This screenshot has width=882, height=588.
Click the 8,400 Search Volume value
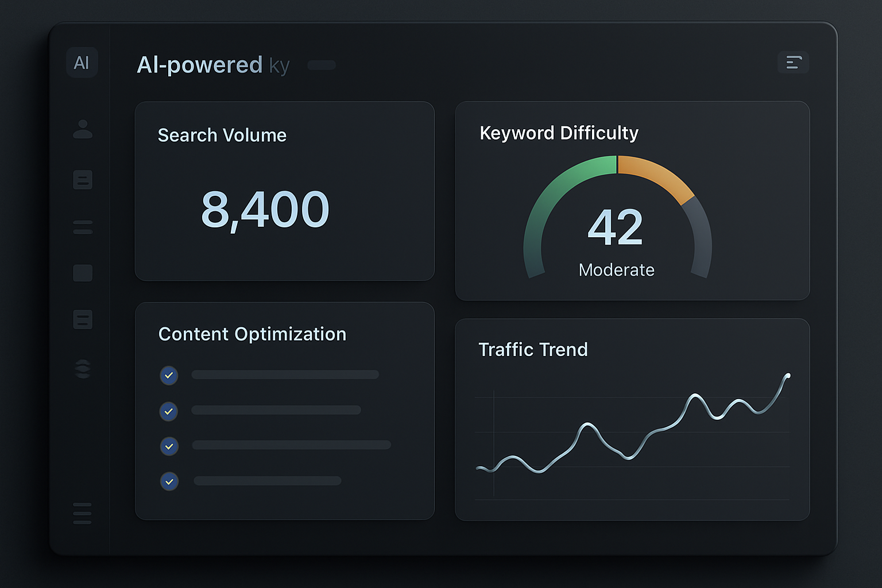(x=265, y=210)
